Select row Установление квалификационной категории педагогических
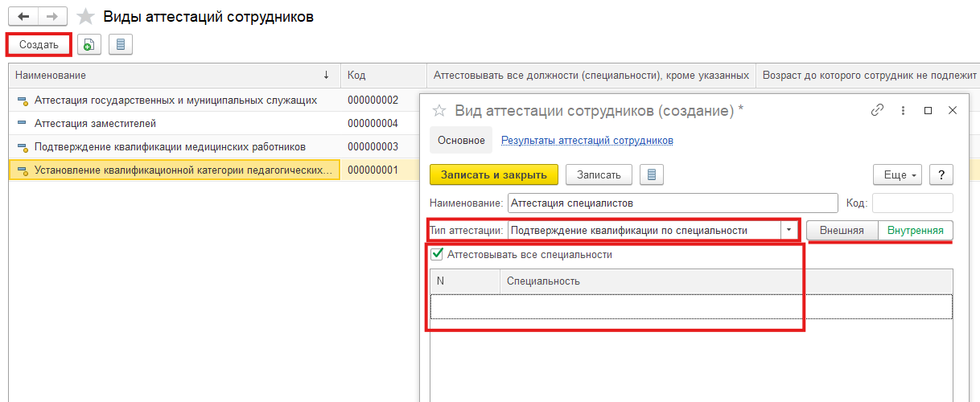980x402 pixels. tap(175, 170)
